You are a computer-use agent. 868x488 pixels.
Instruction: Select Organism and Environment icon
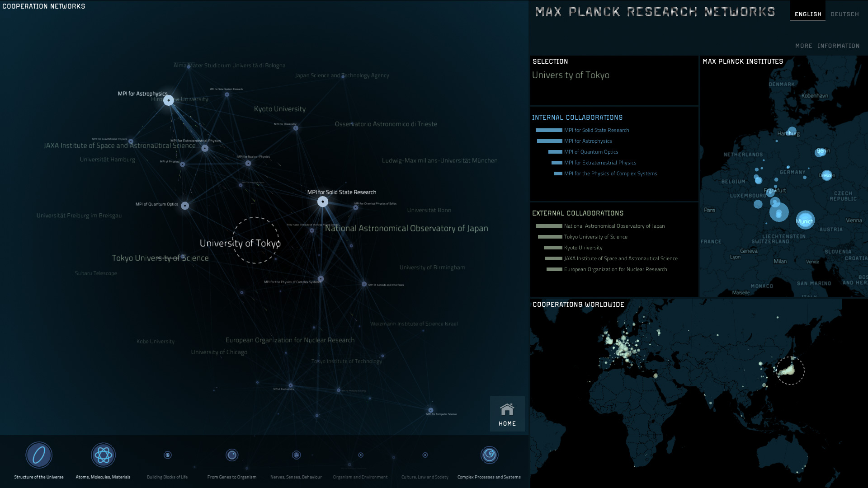(x=361, y=455)
